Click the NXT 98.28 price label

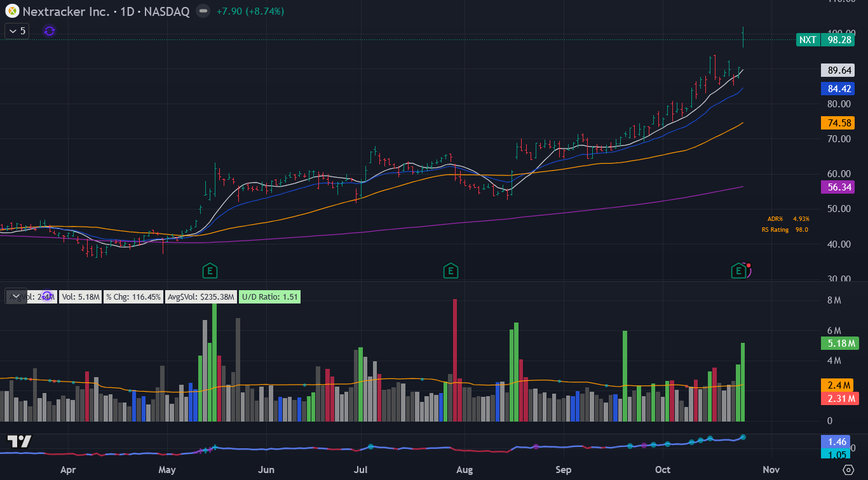(827, 39)
